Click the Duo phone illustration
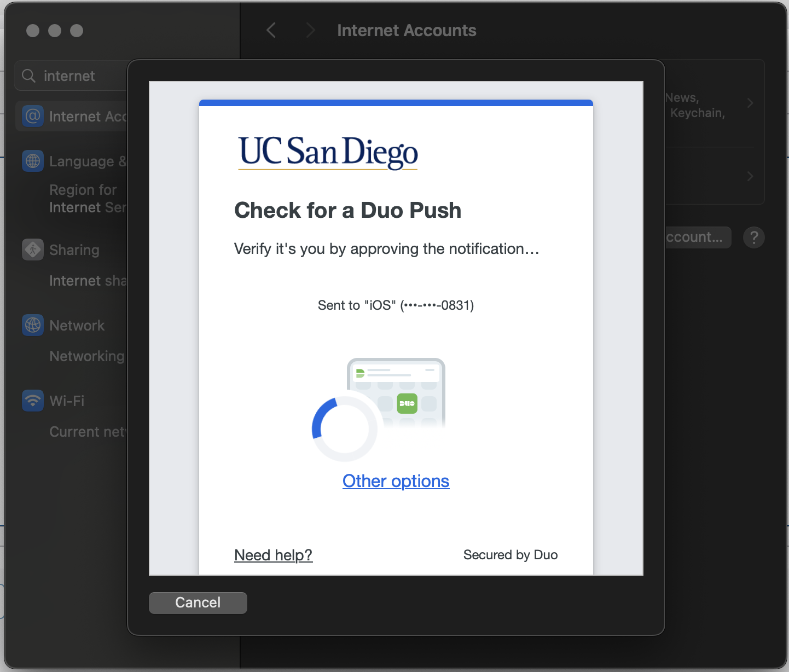The width and height of the screenshot is (789, 672). pyautogui.click(x=396, y=392)
